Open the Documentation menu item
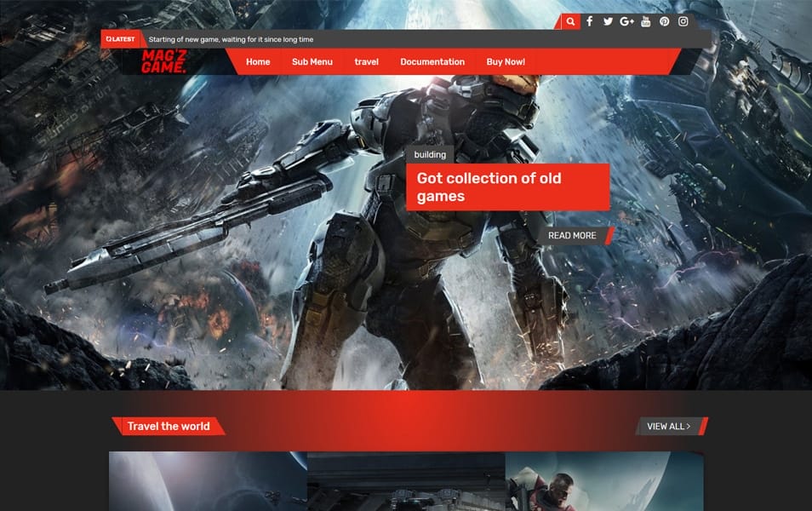This screenshot has height=511, width=812. [432, 61]
